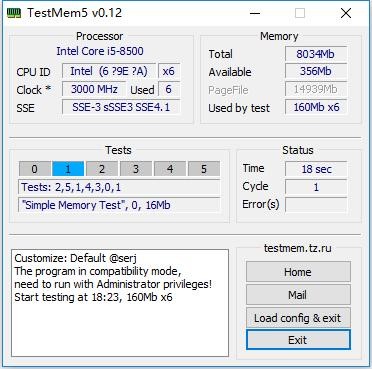
Task: Close the TestMem5 window
Action: pos(346,13)
